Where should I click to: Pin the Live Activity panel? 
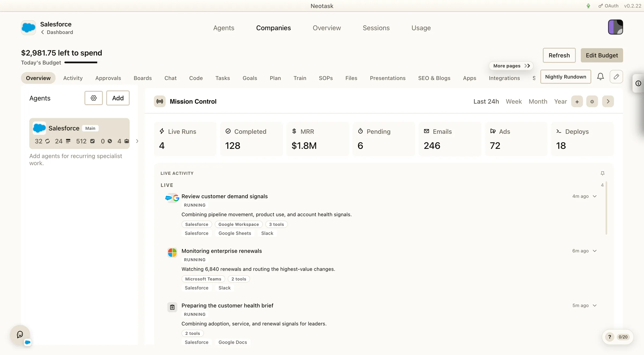click(602, 173)
